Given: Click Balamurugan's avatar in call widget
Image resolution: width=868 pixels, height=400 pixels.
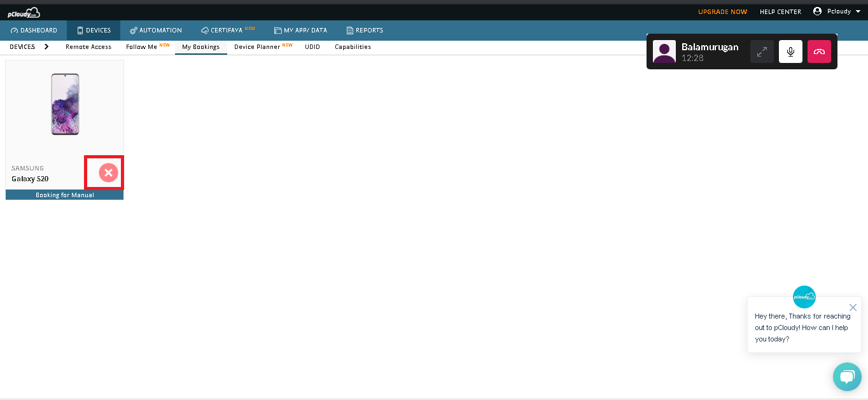Looking at the screenshot, I should [x=664, y=52].
